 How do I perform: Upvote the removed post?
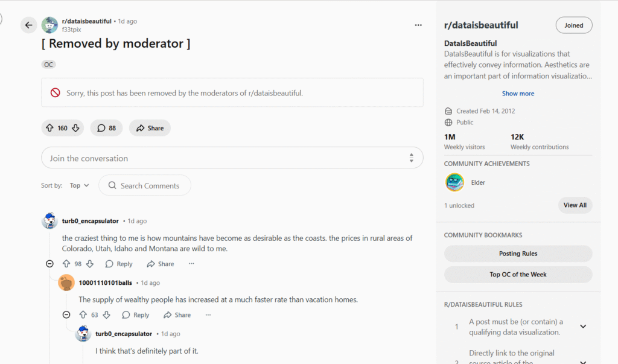49,128
